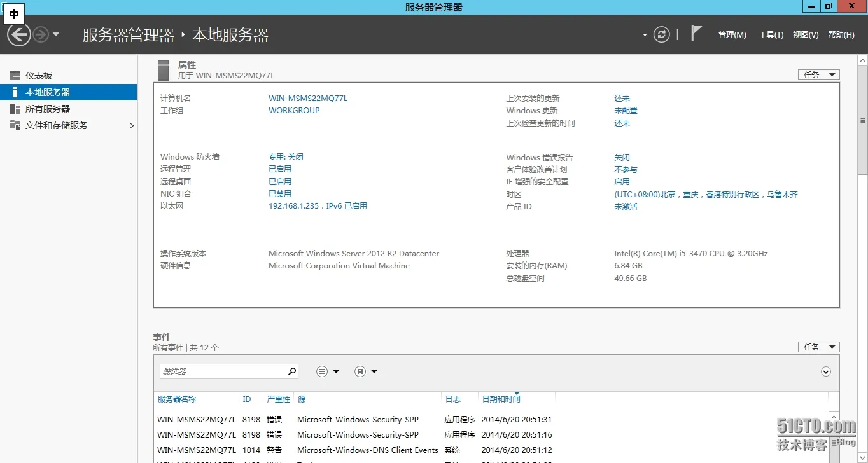Image resolution: width=868 pixels, height=463 pixels.
Task: Click the Intel(R) Core(TM) i5-3470 CPU value
Action: pyautogui.click(x=691, y=254)
